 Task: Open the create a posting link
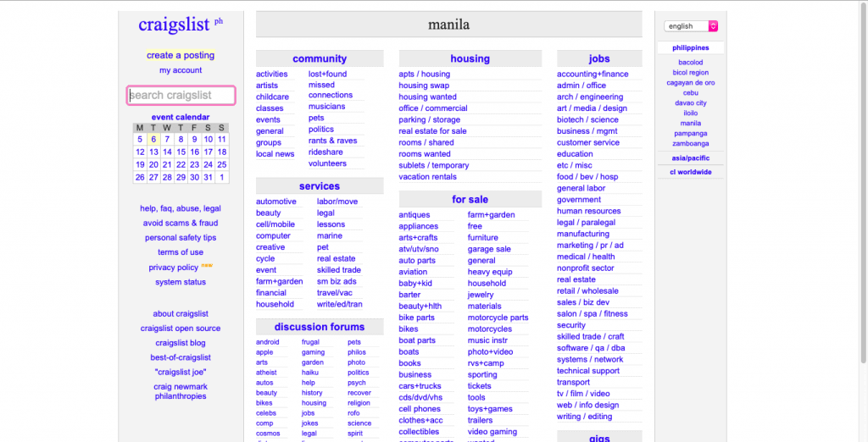click(x=181, y=55)
